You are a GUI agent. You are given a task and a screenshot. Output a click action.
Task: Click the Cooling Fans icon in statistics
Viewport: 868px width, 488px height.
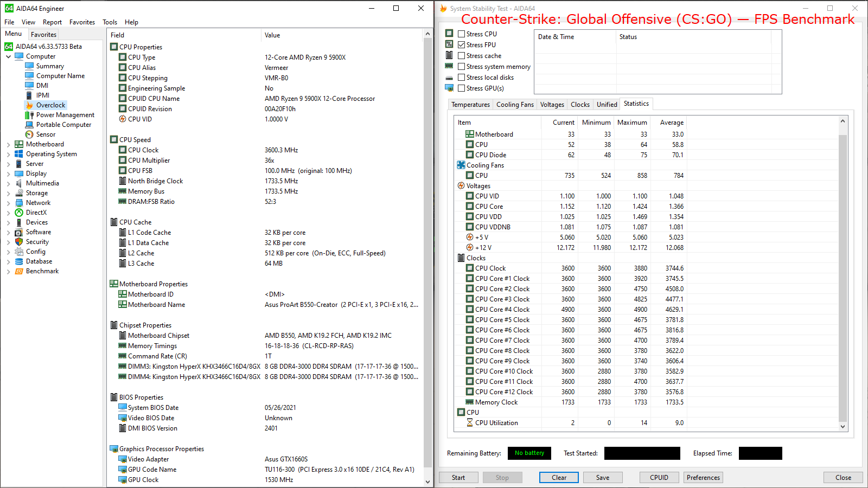[461, 165]
